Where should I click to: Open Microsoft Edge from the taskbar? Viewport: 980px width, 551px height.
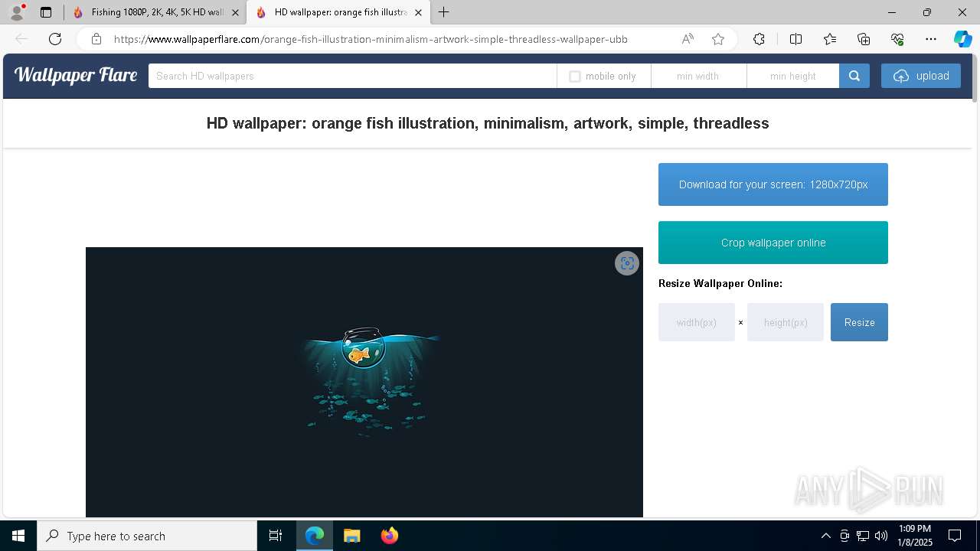(315, 536)
